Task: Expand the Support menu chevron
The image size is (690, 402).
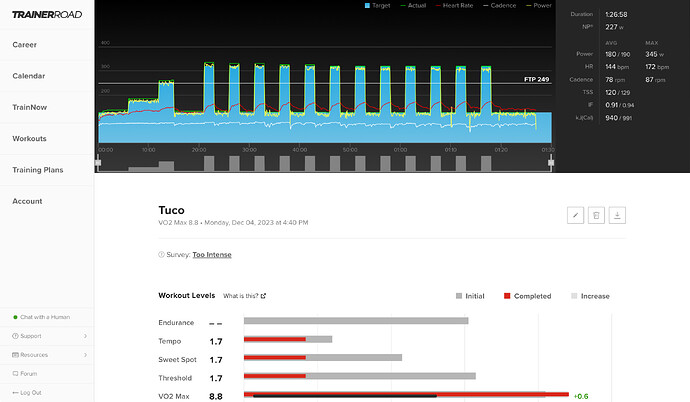Action: [85, 336]
